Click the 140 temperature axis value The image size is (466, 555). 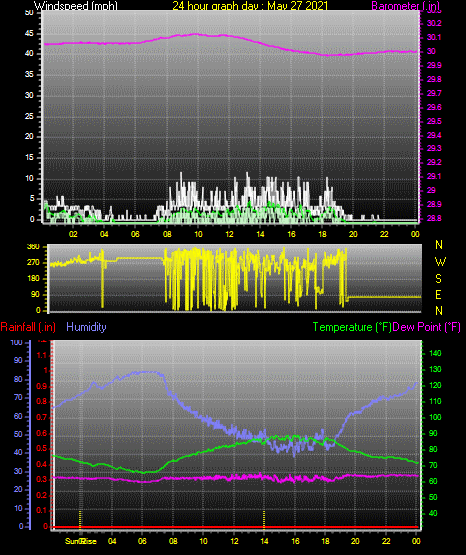click(435, 353)
